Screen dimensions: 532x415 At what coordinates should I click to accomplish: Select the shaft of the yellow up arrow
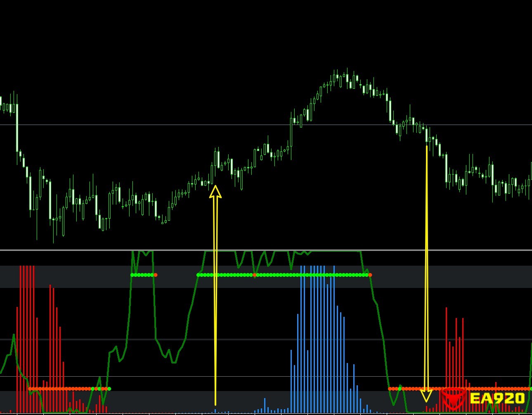[215, 297]
